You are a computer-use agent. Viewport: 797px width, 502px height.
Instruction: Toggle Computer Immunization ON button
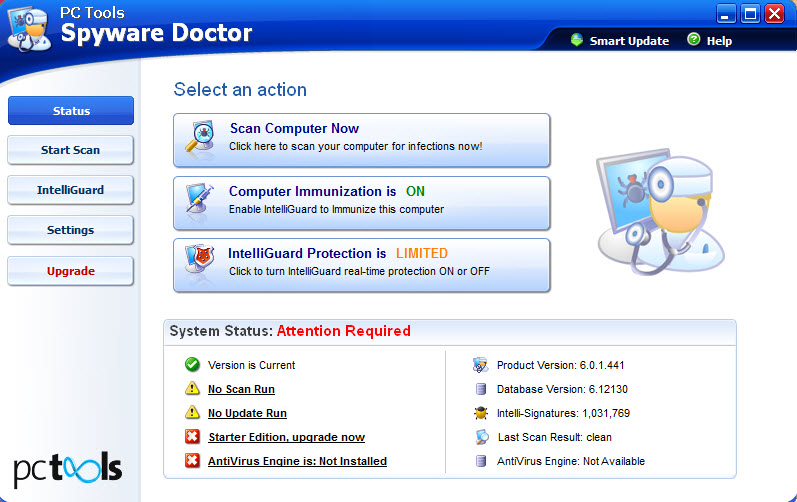pyautogui.click(x=362, y=203)
